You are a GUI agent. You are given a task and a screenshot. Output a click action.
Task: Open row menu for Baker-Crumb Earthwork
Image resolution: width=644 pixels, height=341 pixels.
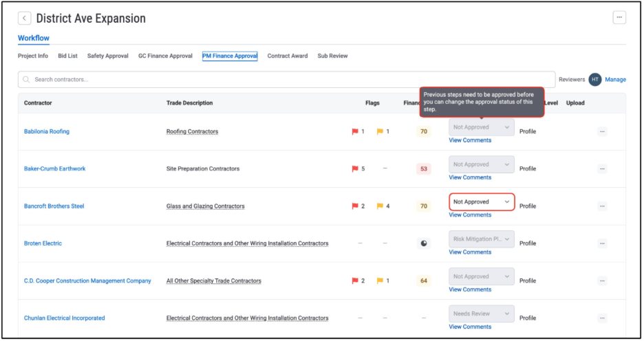[x=602, y=168]
